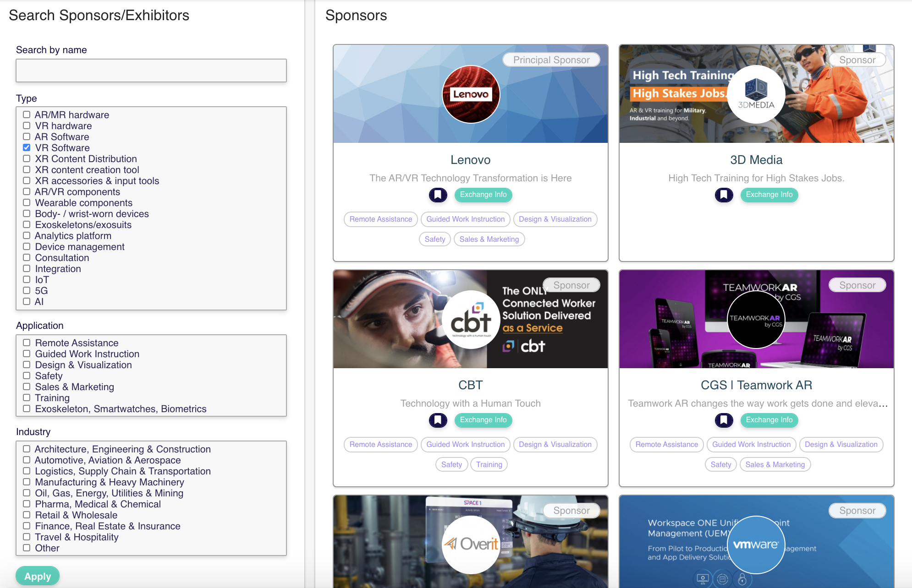Screen dimensions: 912x588
Task: Select Automotive, Aviation & Aerospace industry
Action: (27, 460)
